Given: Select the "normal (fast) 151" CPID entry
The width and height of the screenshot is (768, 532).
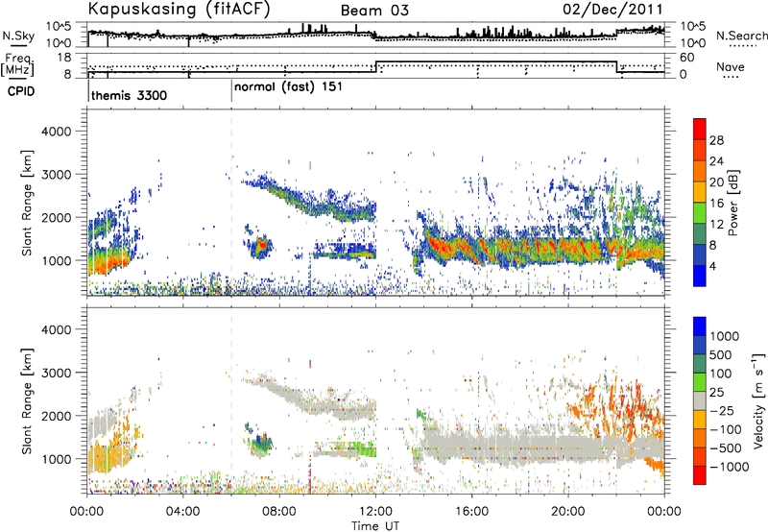Looking at the screenshot, I should point(288,86).
